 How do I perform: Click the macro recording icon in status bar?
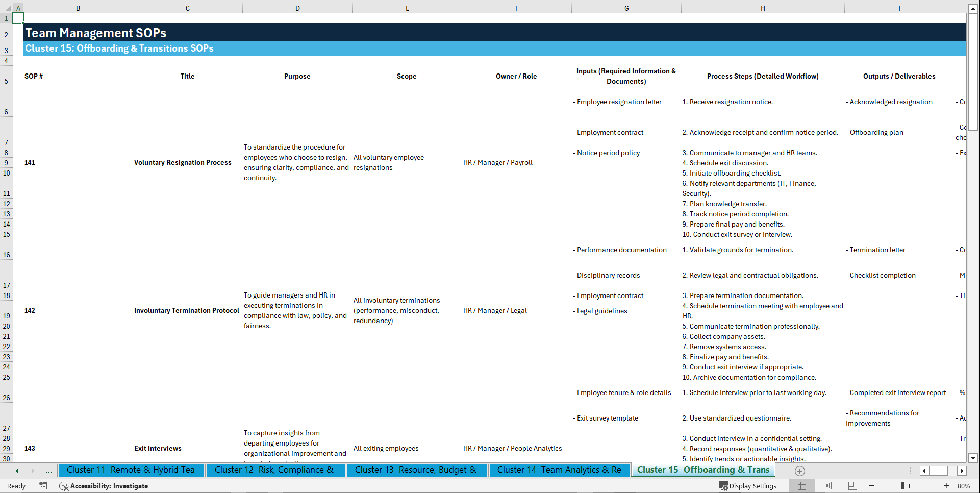click(43, 486)
